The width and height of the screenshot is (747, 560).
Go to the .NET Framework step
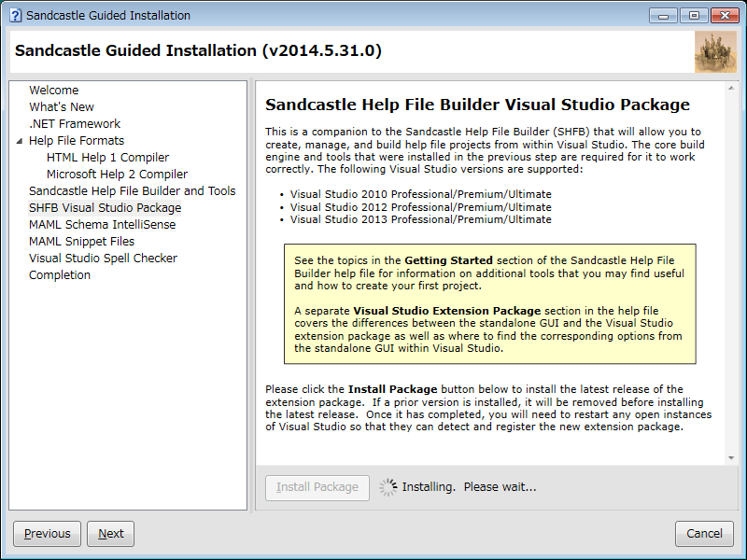coord(75,124)
